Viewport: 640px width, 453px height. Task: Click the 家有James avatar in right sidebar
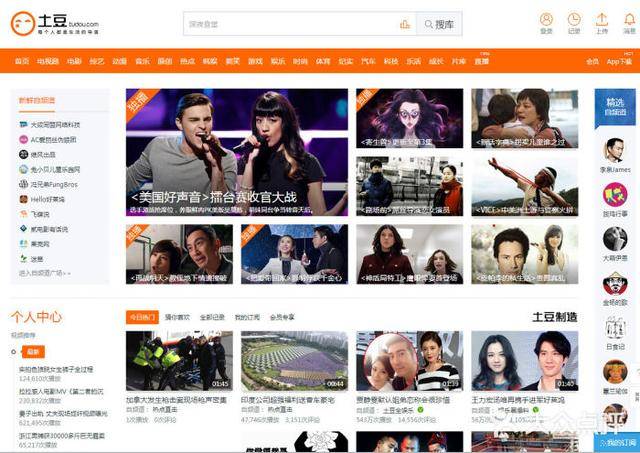(615, 150)
